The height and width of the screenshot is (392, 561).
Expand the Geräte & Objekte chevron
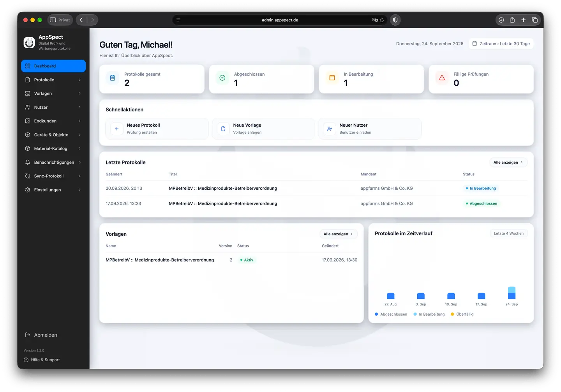[79, 135]
